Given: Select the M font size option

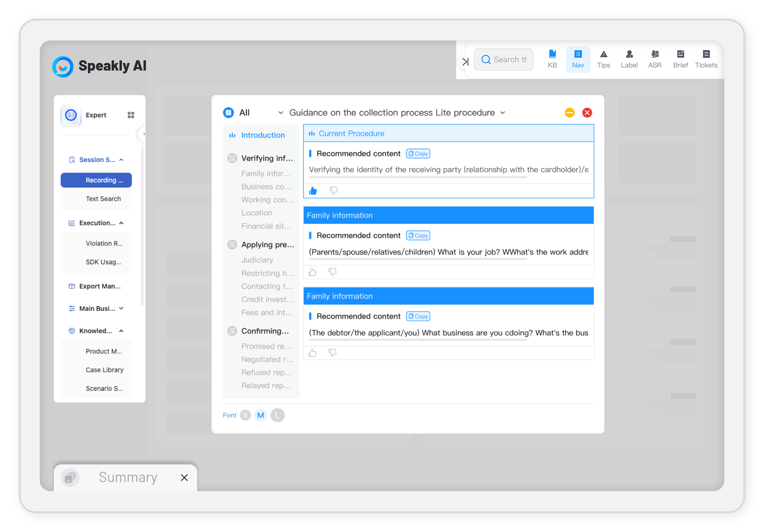Looking at the screenshot, I should (261, 415).
